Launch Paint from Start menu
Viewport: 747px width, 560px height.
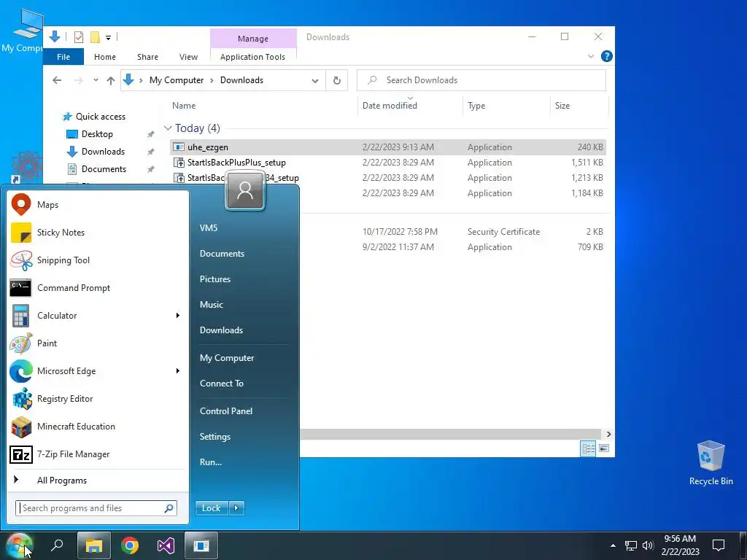point(98,343)
